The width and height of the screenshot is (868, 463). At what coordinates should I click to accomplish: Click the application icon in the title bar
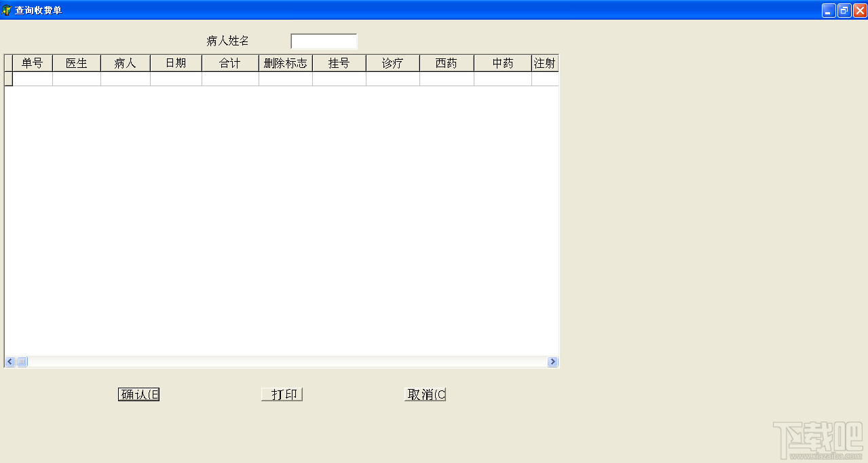[7, 10]
